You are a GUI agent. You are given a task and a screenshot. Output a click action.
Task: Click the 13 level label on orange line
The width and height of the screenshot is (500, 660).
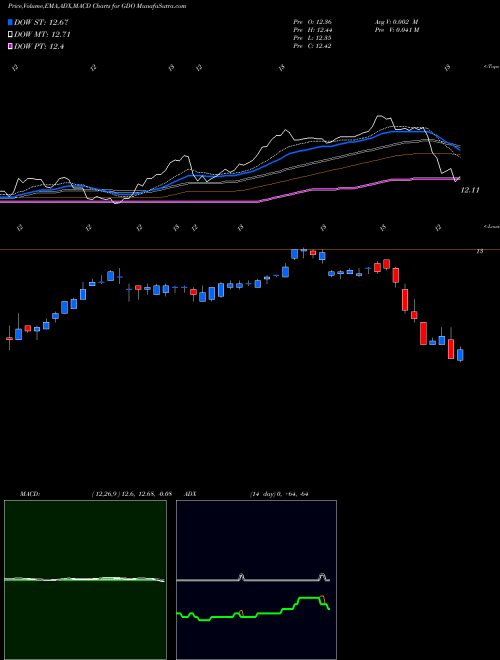click(479, 251)
